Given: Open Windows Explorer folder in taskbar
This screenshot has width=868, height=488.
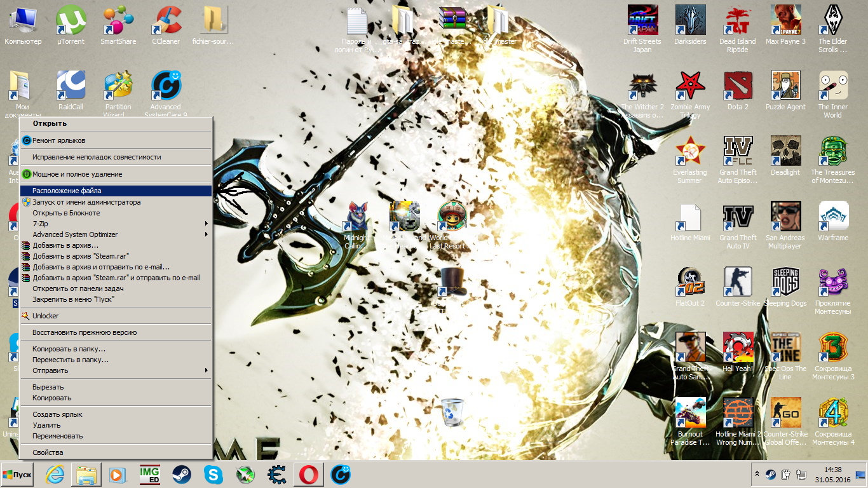Looking at the screenshot, I should coord(86,475).
